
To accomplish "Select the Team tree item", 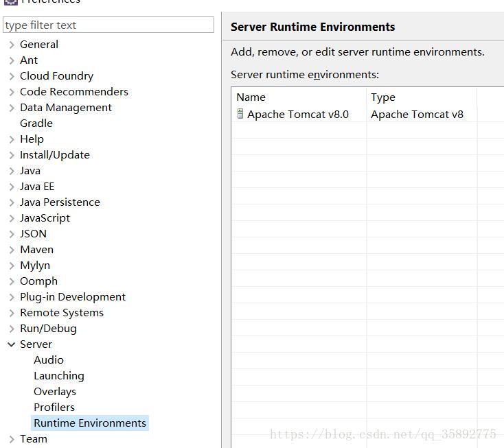I will (34, 438).
